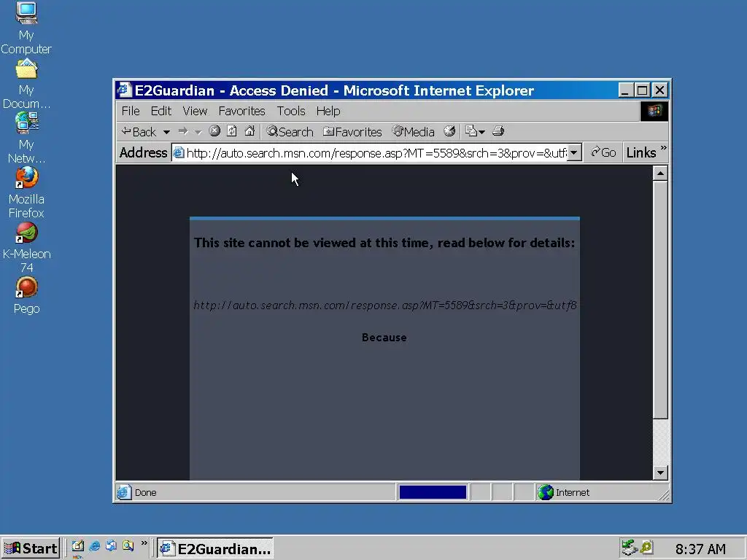This screenshot has height=560, width=747.
Task: Expand the Address bar dropdown list
Action: tap(574, 153)
